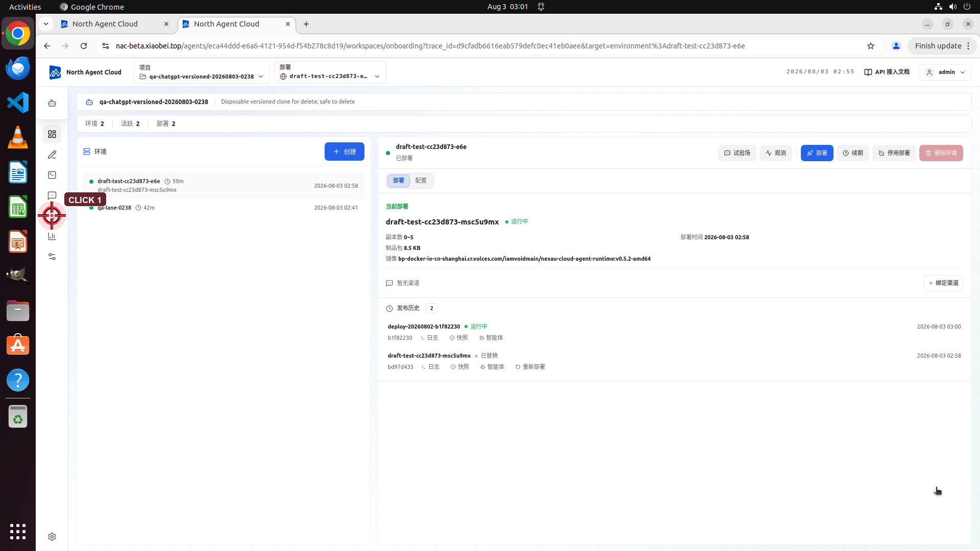Launch GIMP from the dock
Screen dimensions: 980x551
pos(18,276)
